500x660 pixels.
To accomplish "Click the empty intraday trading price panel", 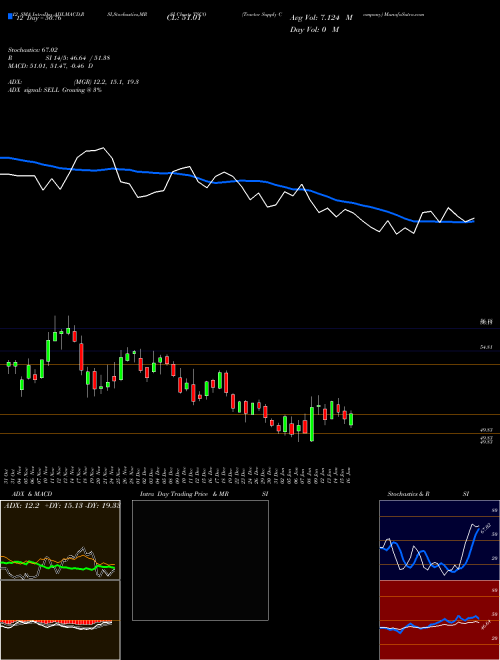I will click(200, 560).
